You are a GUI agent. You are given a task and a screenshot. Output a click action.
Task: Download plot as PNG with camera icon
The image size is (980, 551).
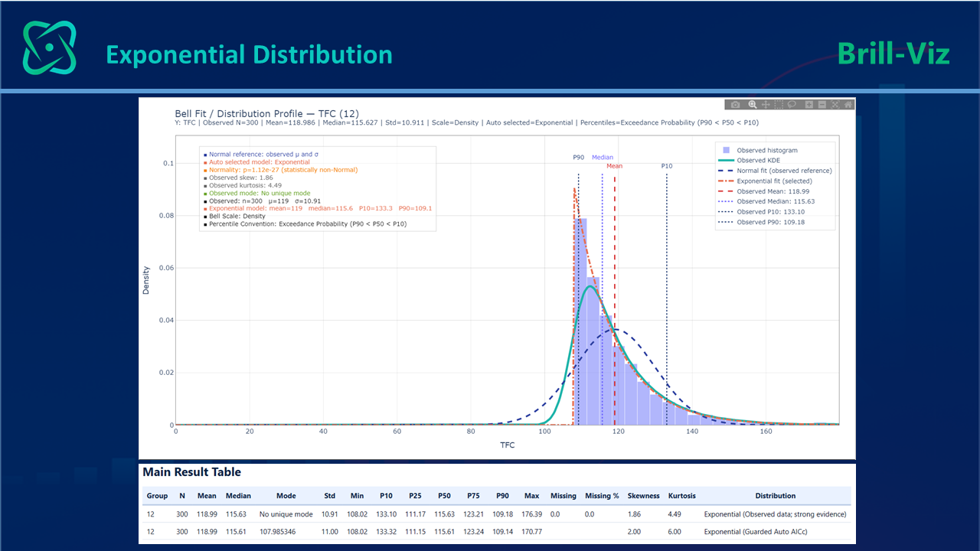point(735,105)
